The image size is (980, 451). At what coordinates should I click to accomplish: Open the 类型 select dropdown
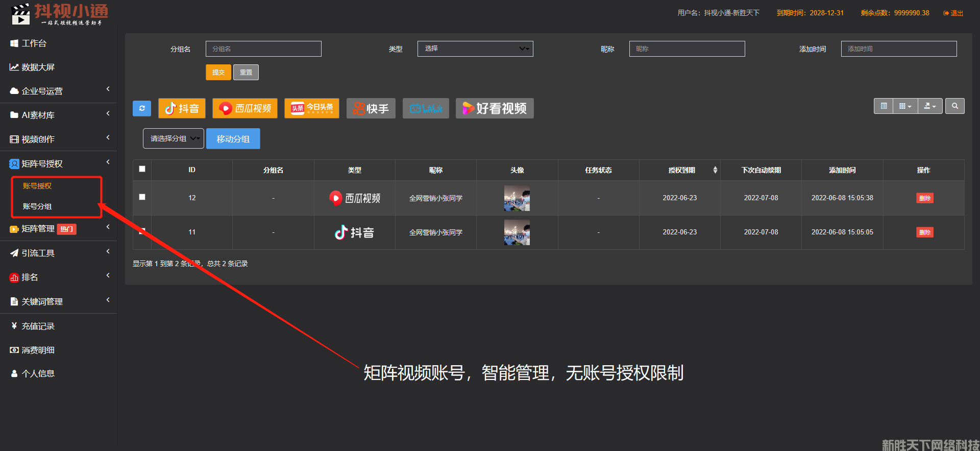475,49
